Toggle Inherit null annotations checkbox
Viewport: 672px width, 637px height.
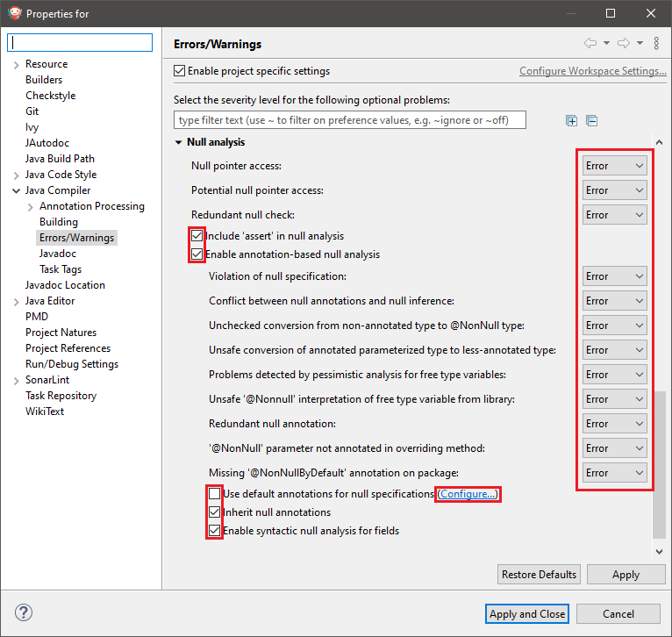pyautogui.click(x=214, y=512)
